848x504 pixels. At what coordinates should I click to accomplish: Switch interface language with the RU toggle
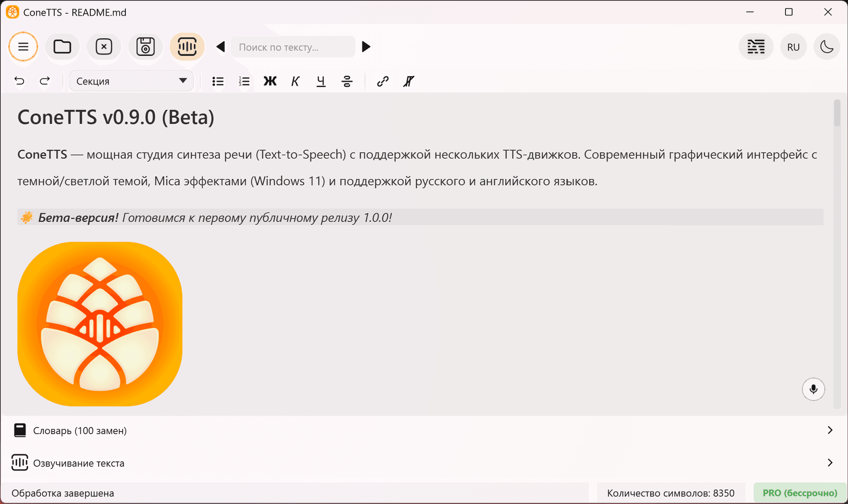click(x=793, y=46)
